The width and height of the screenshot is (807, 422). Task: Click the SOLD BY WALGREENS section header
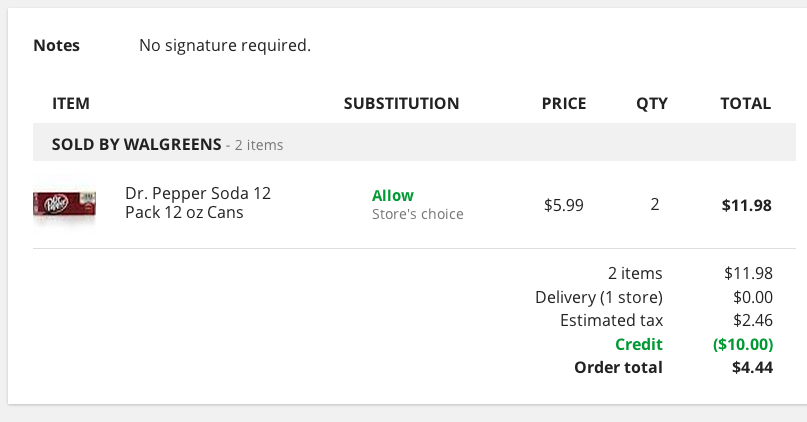[136, 144]
